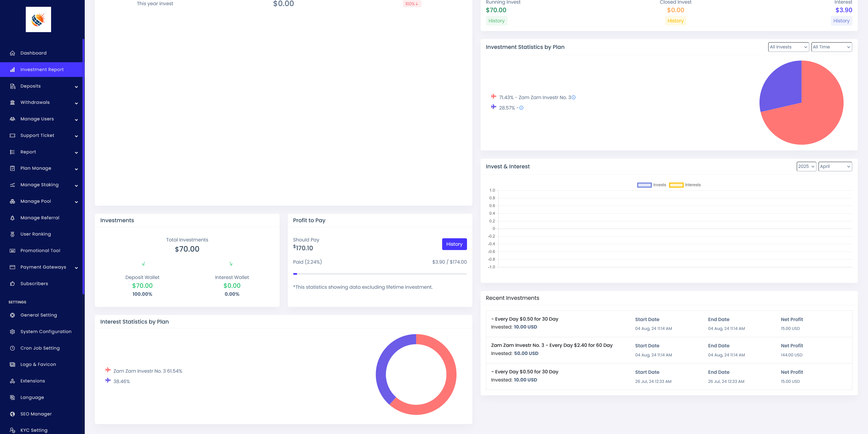Click the Subscribers thumbs-up icon
868x434 pixels.
(12, 284)
